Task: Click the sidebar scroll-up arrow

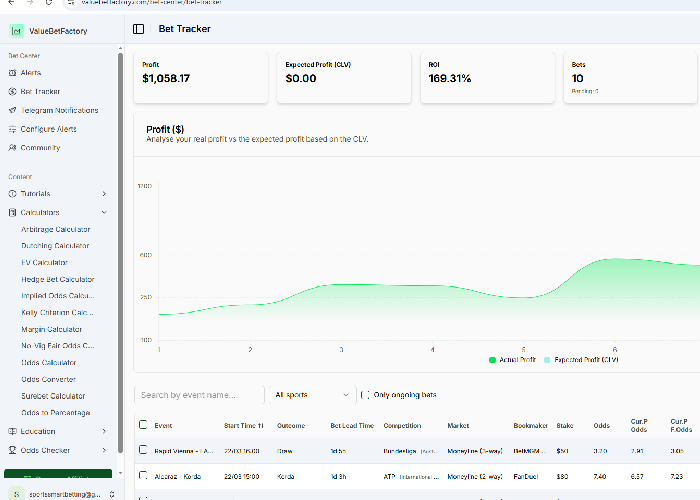Action: tap(120, 48)
